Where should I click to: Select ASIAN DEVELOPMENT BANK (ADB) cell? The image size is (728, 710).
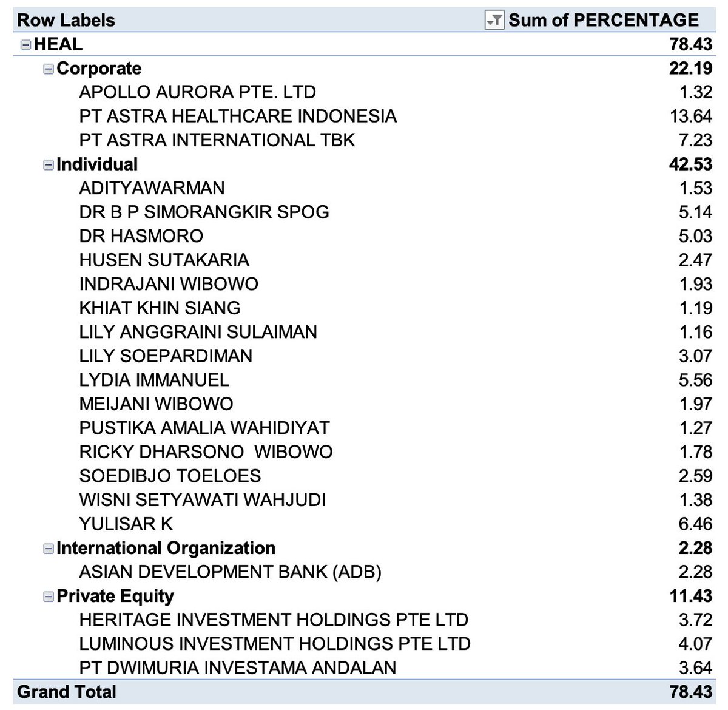point(231,572)
